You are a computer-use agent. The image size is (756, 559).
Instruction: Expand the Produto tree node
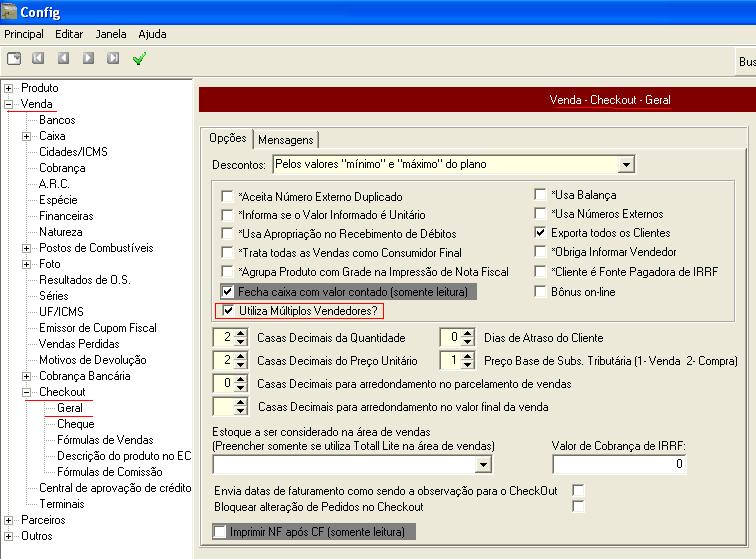9,88
